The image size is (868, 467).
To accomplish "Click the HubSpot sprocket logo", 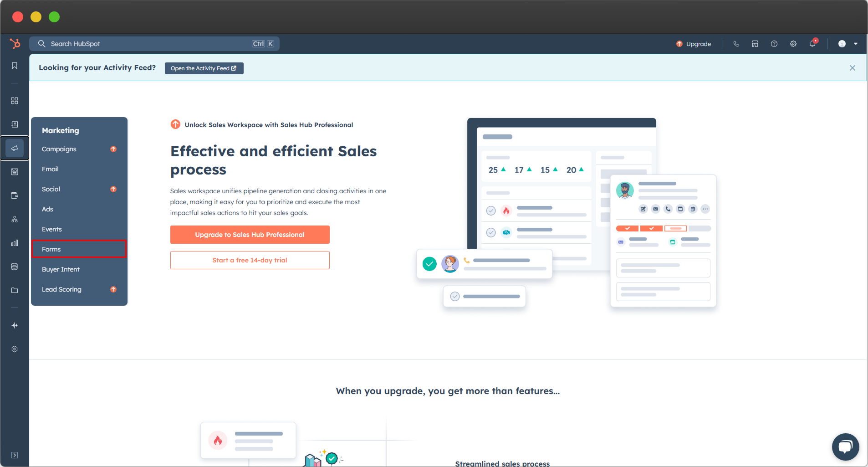I will click(x=15, y=44).
